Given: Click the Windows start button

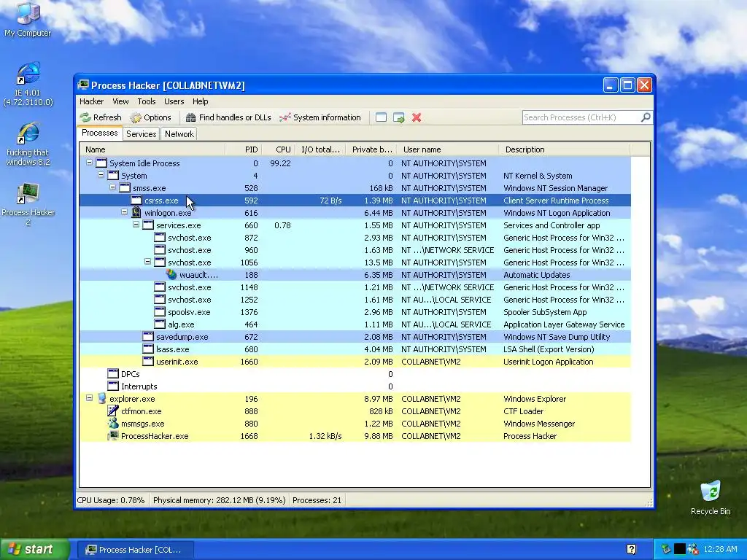Looking at the screenshot, I should (34, 550).
